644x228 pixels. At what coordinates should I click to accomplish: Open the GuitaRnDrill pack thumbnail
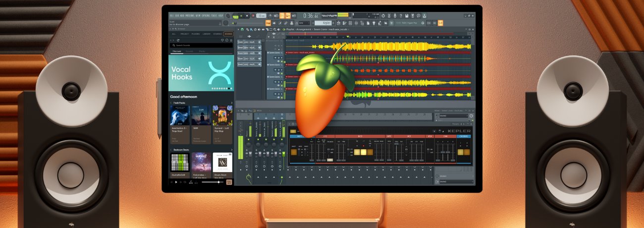180,162
